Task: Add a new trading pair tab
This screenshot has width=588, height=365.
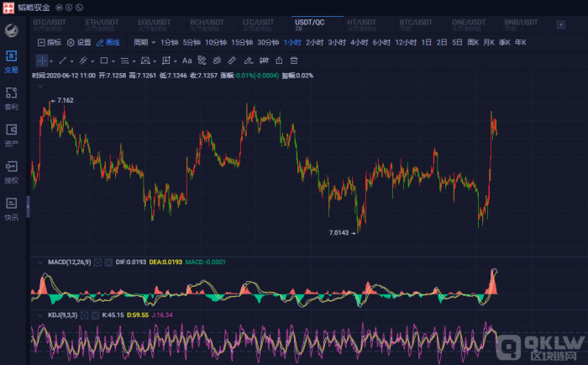Action: 561,24
